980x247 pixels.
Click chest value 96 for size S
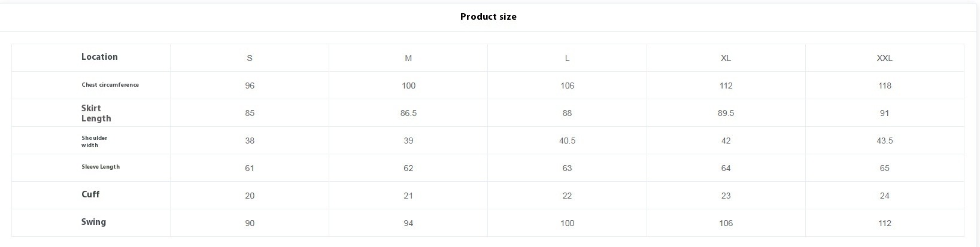coord(250,86)
